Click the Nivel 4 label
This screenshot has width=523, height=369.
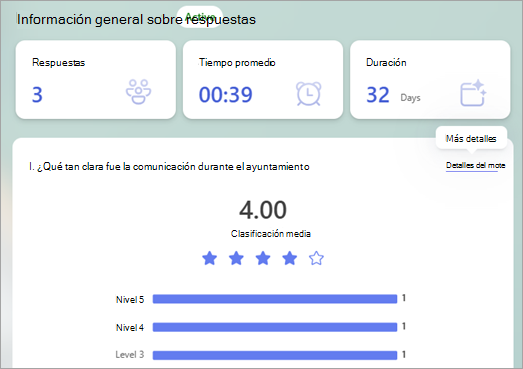pyautogui.click(x=130, y=328)
